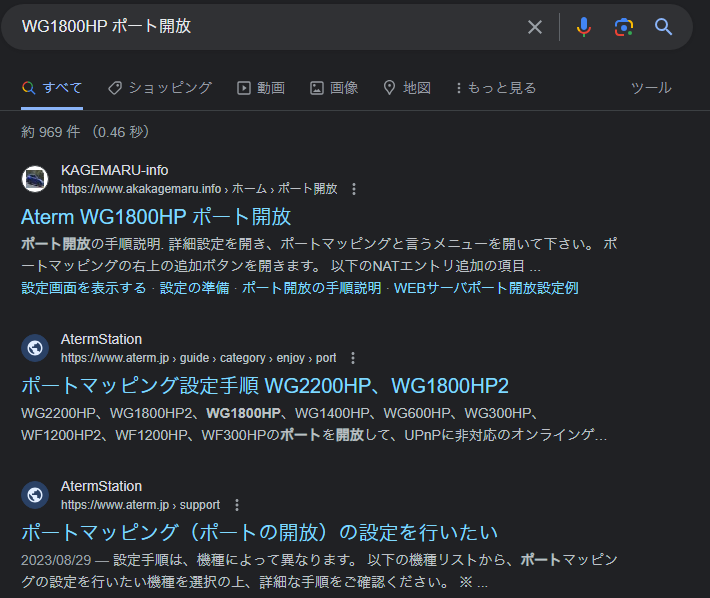Open the KAGEMARU-info site favicon

pyautogui.click(x=35, y=179)
